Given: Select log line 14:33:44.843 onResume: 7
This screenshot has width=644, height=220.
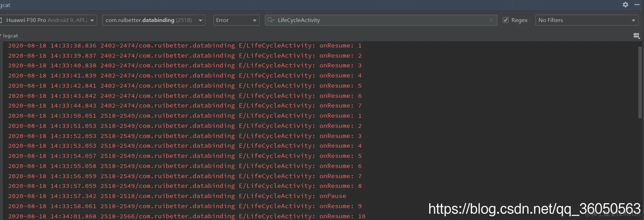Looking at the screenshot, I should [185, 105].
